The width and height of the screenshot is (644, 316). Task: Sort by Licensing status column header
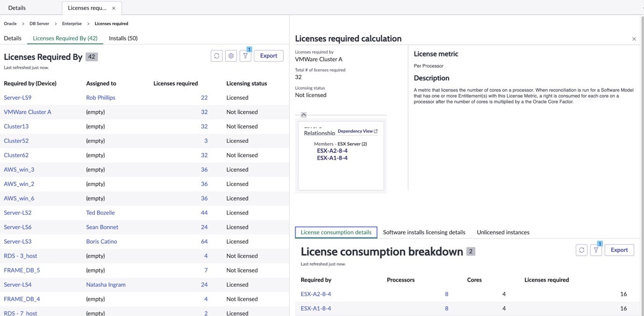click(x=246, y=84)
